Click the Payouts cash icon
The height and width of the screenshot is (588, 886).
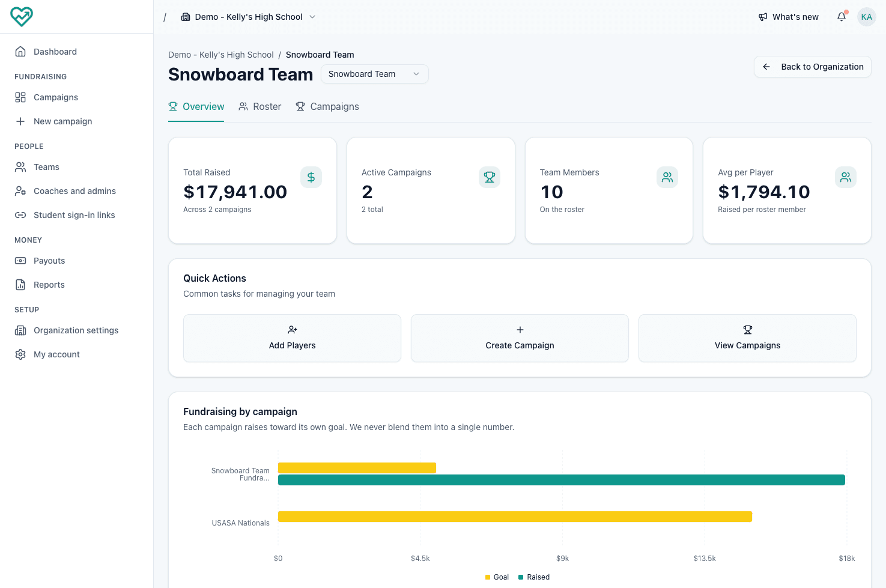[x=20, y=261]
